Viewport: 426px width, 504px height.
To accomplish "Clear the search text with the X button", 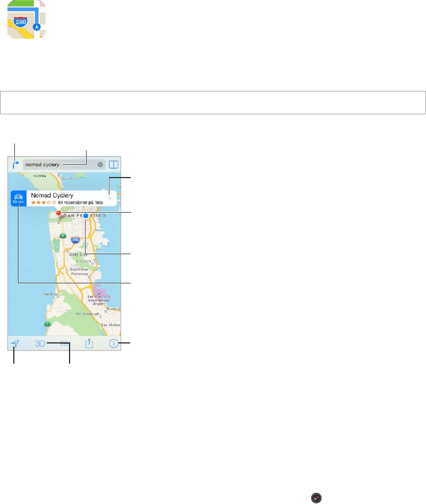I will 100,165.
